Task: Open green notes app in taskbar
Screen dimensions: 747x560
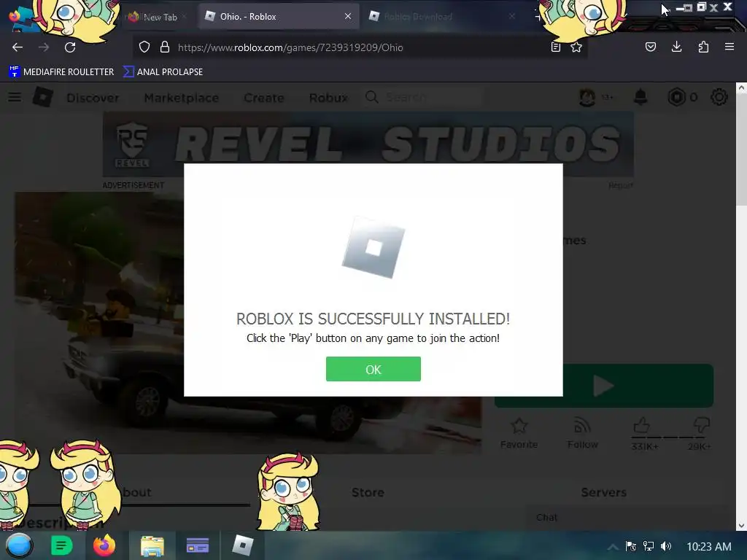Action: (61, 545)
